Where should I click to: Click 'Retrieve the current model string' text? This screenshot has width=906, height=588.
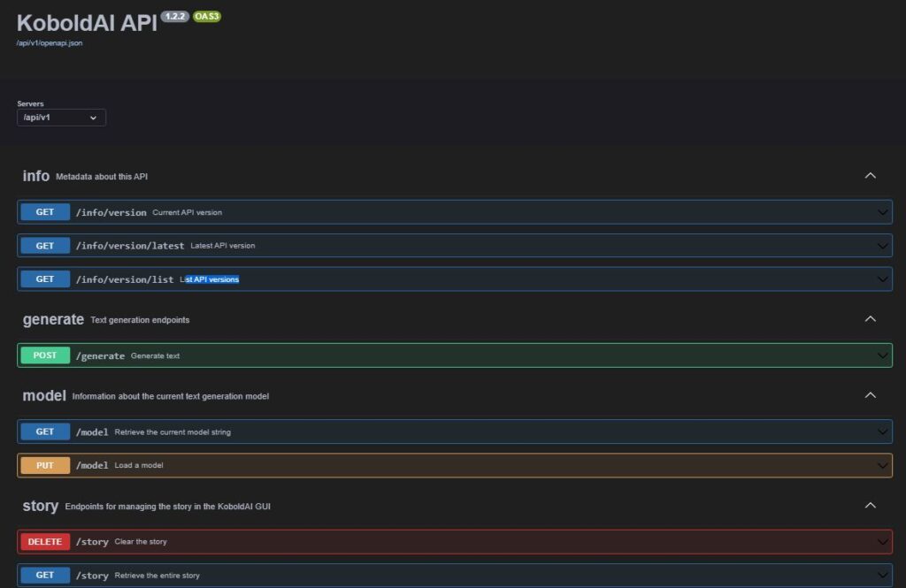point(173,432)
